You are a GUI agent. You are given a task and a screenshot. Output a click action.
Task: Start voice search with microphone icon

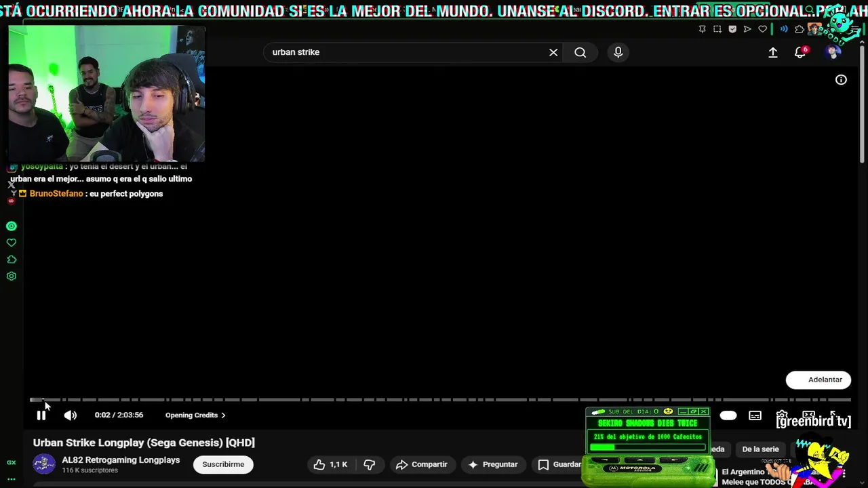pos(618,52)
